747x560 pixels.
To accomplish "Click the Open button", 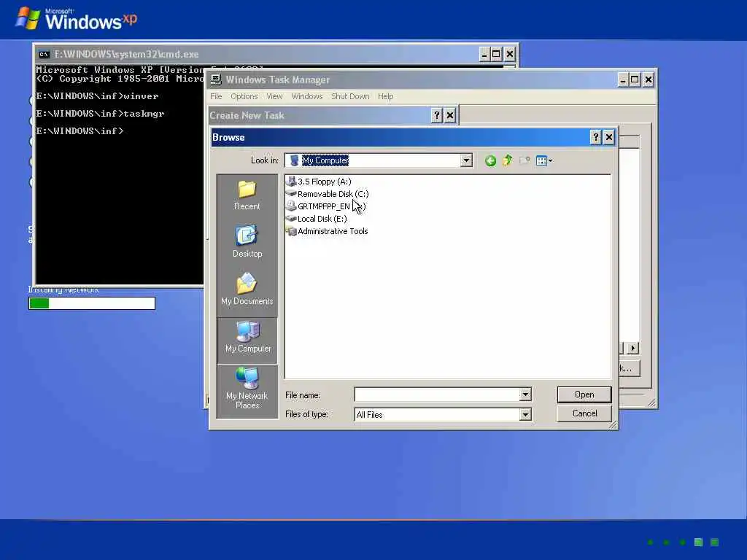I will point(584,394).
